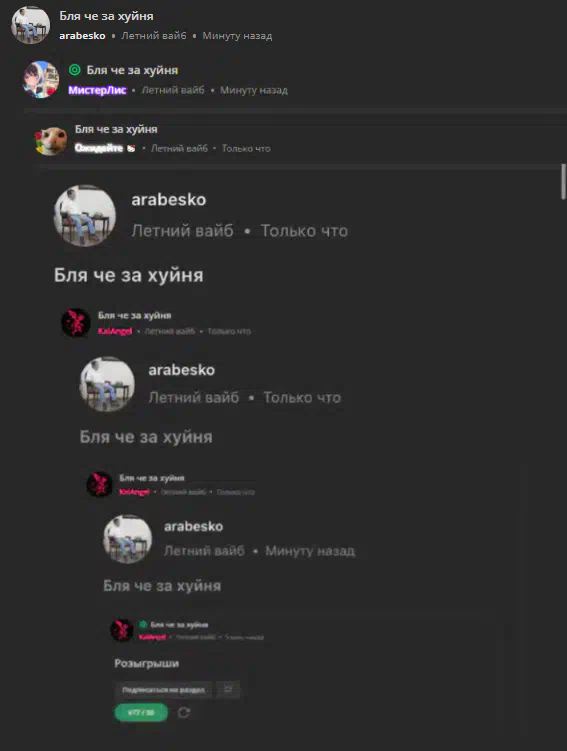Open the topmost Бля че за хуйня thread title
Viewport: 567px width, 751px height.
coord(106,16)
